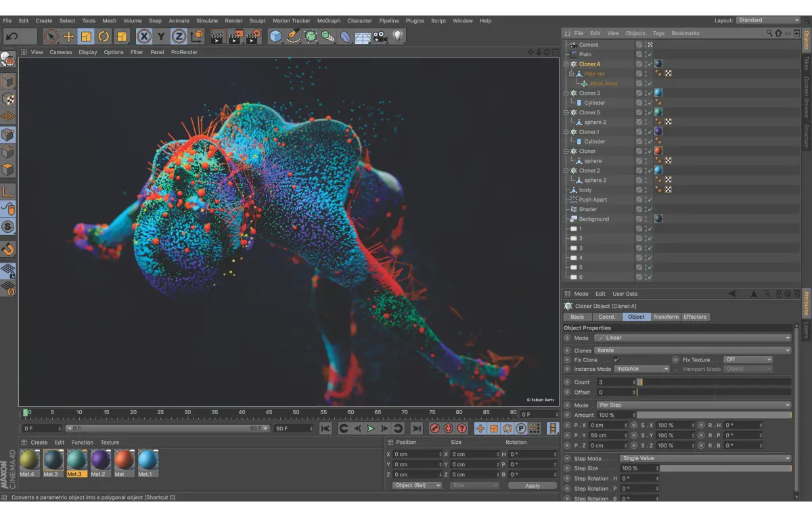
Task: Toggle the Fix Clone checkbox
Action: (x=616, y=359)
